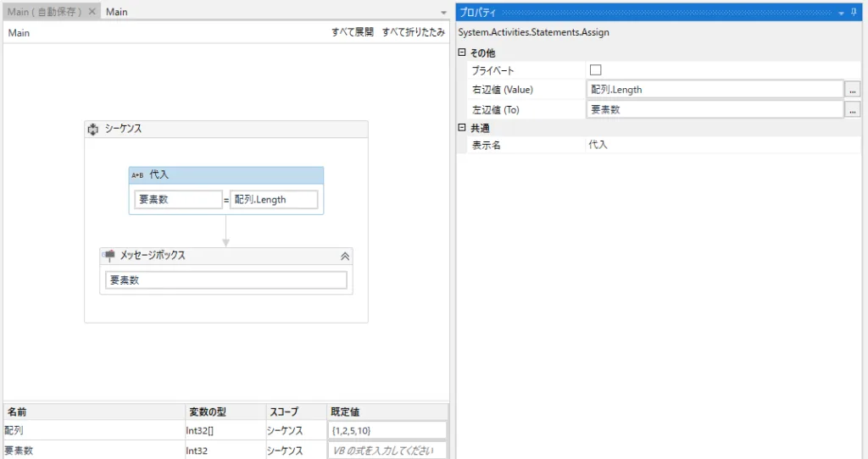Image resolution: width=868 pixels, height=459 pixels.
Task: Click the Message Box activity icon
Action: tap(108, 255)
